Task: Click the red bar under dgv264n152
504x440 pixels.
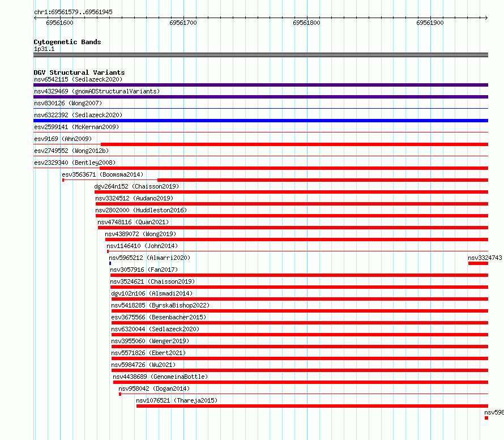Action: pyautogui.click(x=291, y=192)
